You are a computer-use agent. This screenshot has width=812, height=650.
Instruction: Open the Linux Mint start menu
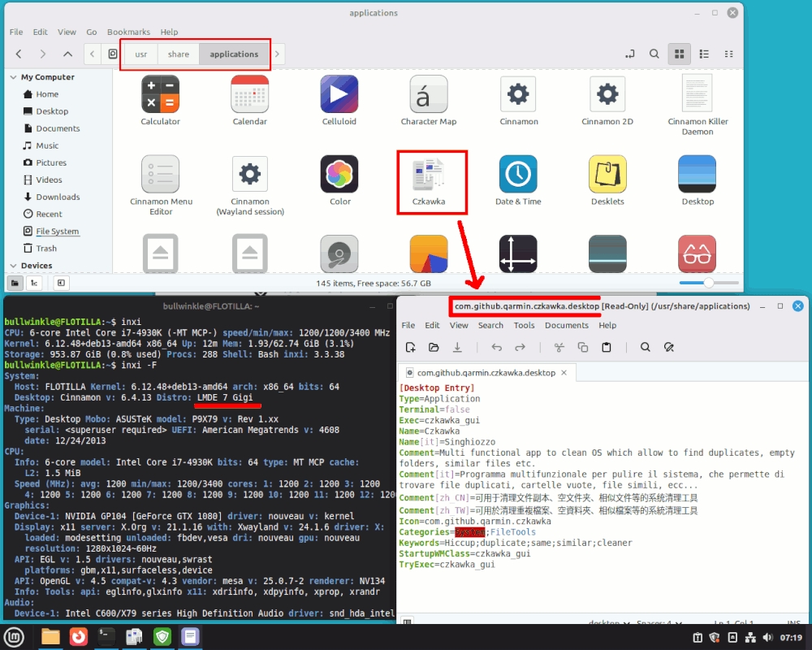[14, 636]
